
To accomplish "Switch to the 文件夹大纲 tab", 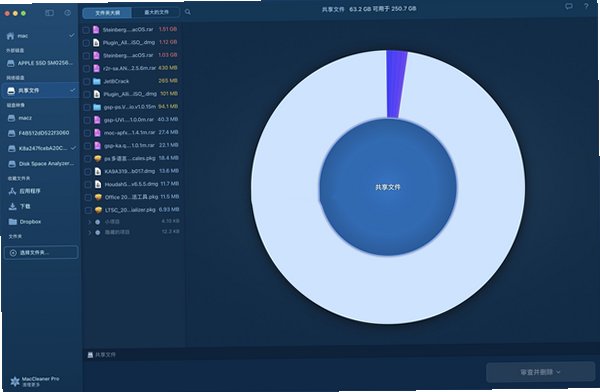I will pos(108,13).
